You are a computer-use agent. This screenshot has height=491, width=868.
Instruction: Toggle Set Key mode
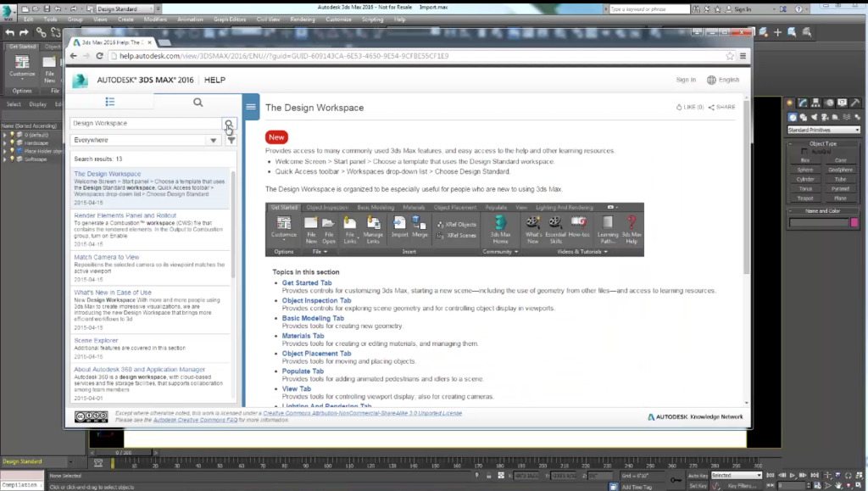point(698,485)
